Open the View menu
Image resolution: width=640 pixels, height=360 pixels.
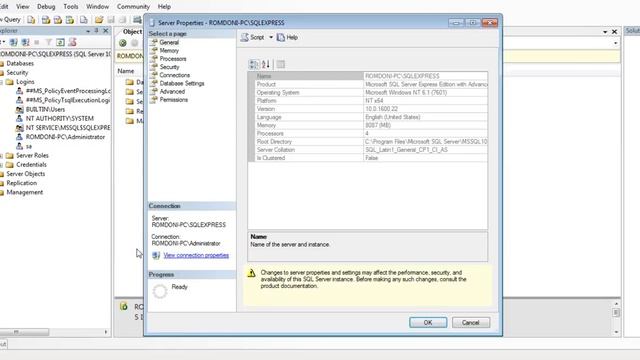click(22, 7)
